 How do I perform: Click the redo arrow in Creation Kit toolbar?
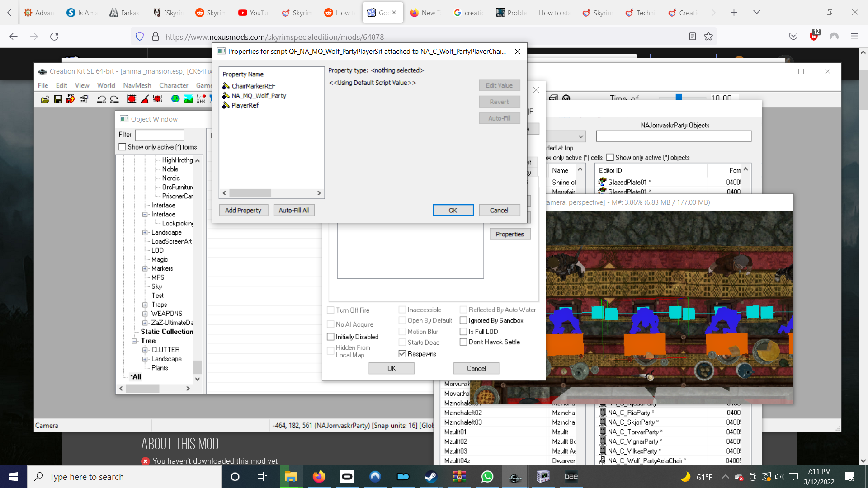pyautogui.click(x=114, y=99)
